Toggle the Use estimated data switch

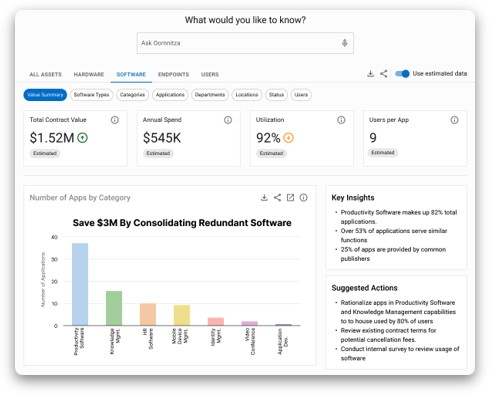click(x=402, y=74)
